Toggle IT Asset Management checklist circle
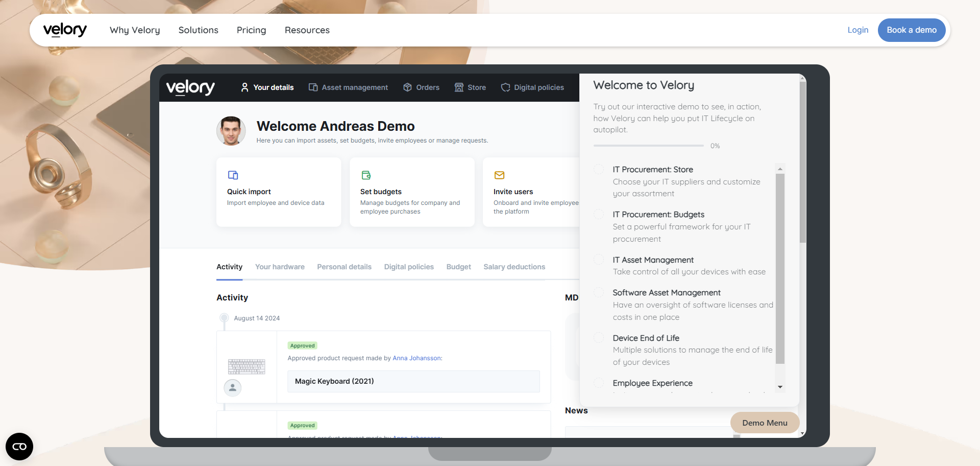The height and width of the screenshot is (466, 980). [599, 260]
